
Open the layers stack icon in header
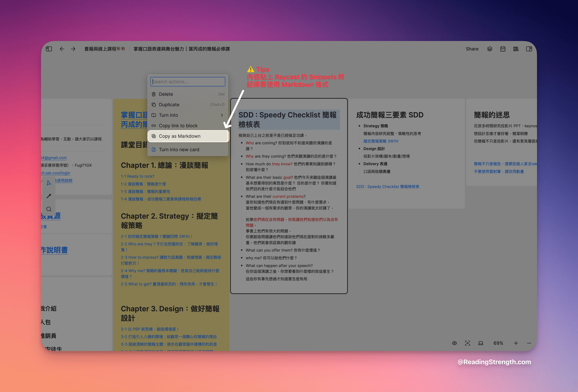pyautogui.click(x=490, y=49)
